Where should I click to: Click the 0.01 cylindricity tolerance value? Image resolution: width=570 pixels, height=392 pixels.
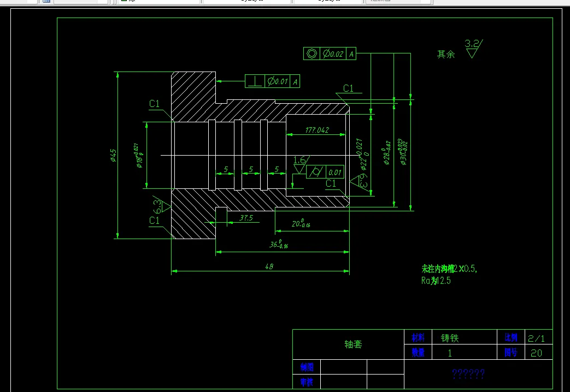tap(335, 172)
